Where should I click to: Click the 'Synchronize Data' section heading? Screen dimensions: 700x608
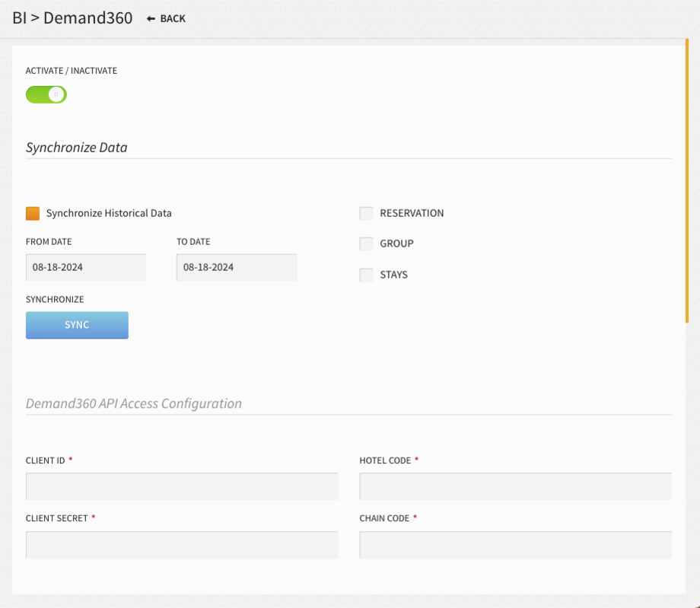coord(76,148)
